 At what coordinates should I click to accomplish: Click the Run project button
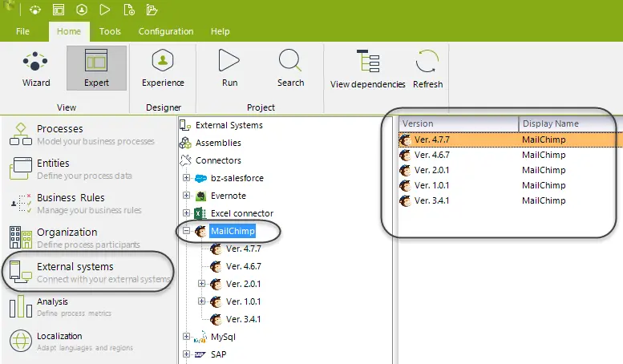(229, 68)
